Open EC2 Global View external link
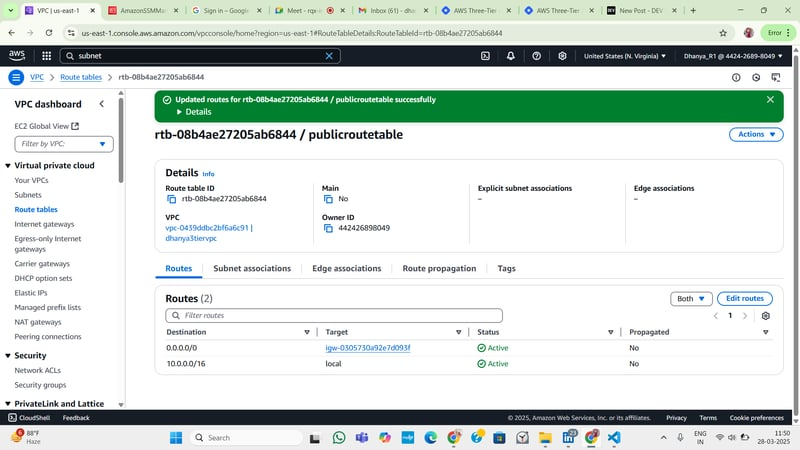The image size is (800, 450). [x=46, y=126]
